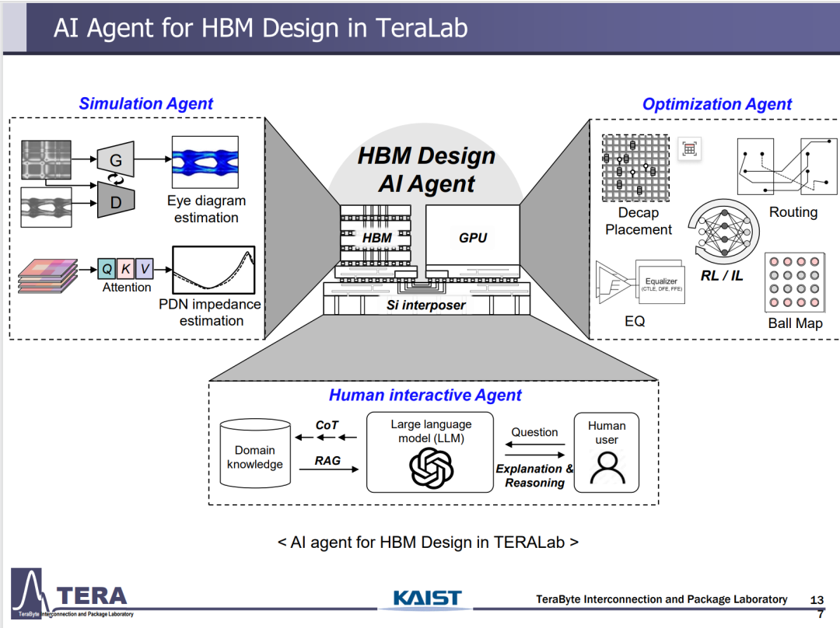This screenshot has height=628, width=840.
Task: Click the CoT label
Action: [x=327, y=425]
